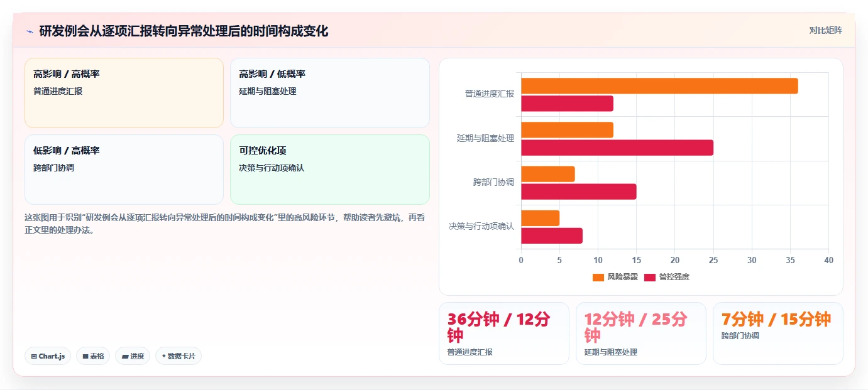
Task: Select the red 跨部门协调 bar at 15
Action: point(579,192)
